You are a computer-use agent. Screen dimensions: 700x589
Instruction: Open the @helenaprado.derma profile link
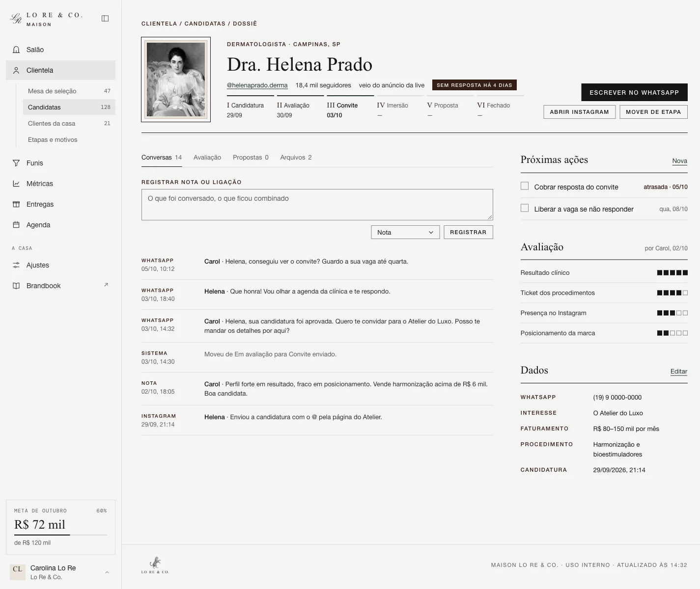pyautogui.click(x=257, y=85)
